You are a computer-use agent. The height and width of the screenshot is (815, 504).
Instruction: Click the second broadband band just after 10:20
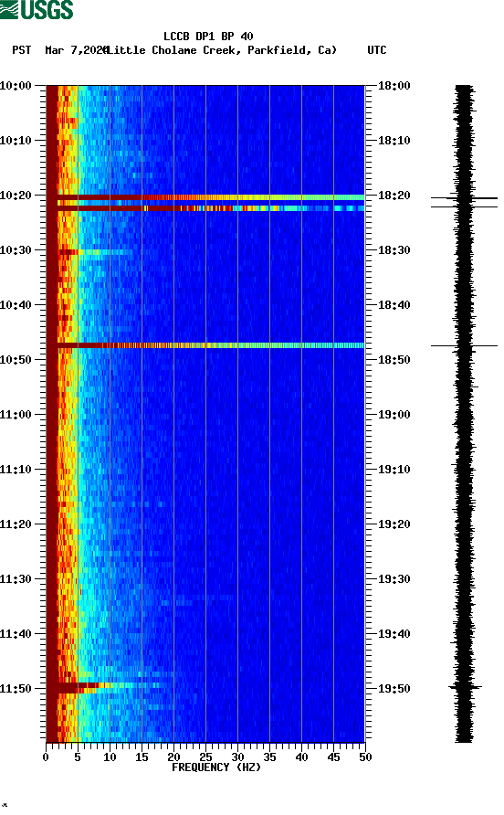click(x=205, y=208)
